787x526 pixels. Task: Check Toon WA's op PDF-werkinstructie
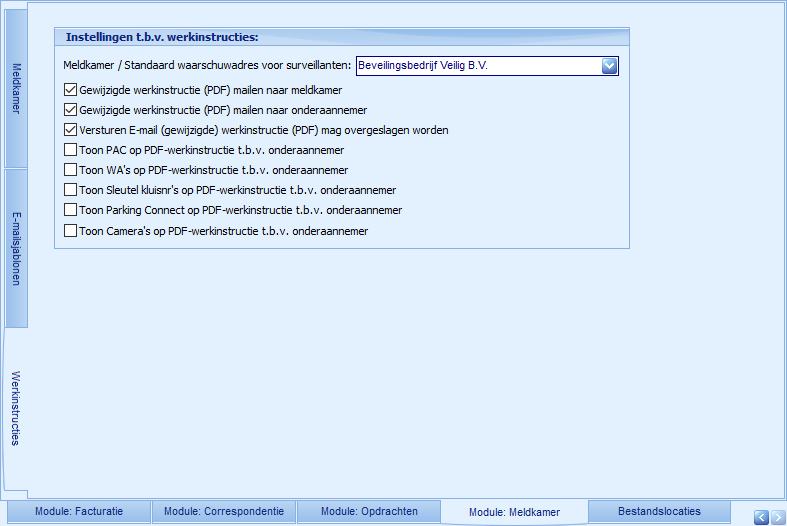click(70, 170)
